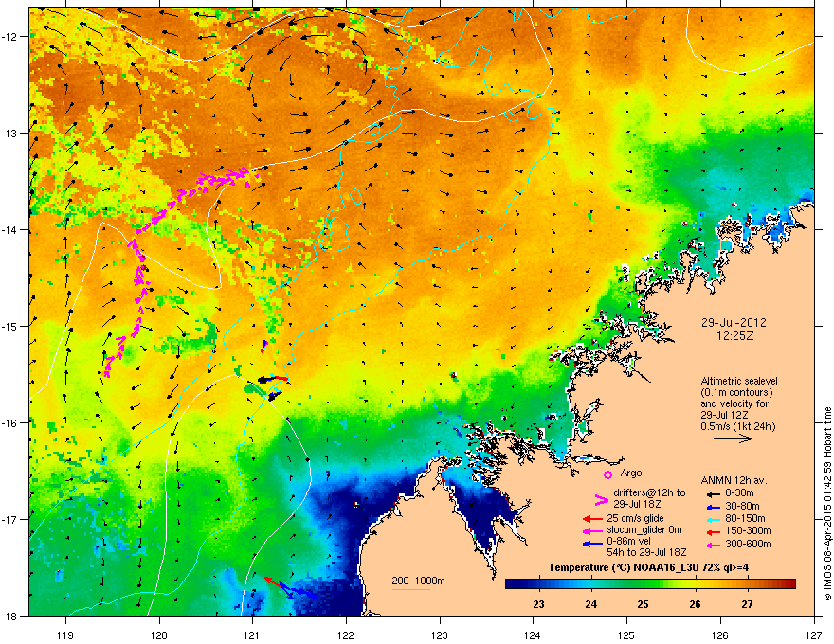Click the longitude axis label 119
The height and width of the screenshot is (644, 834).
65,635
